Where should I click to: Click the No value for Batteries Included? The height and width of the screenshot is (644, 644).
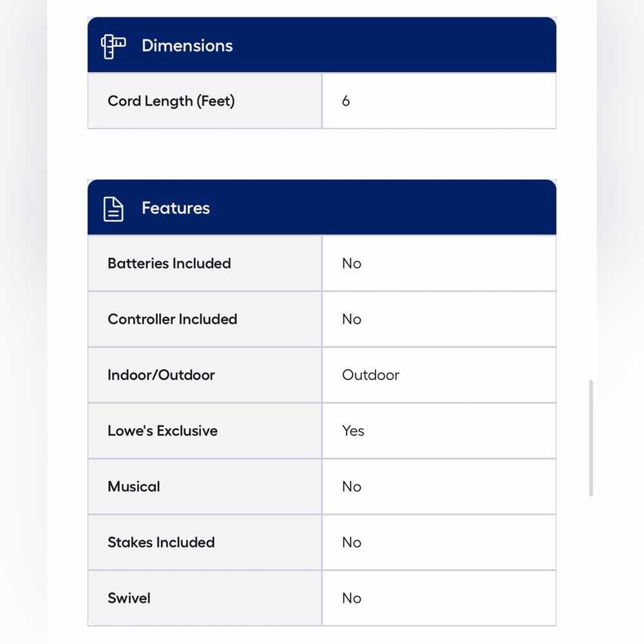(x=352, y=263)
